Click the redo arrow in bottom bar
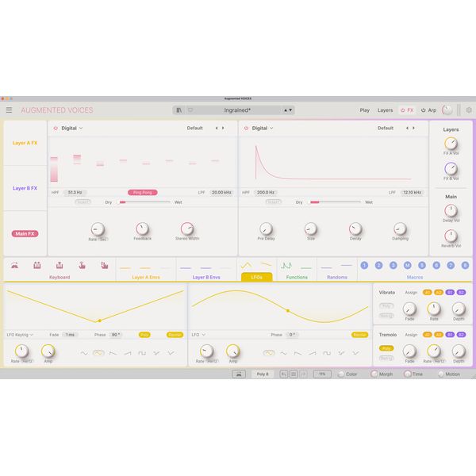 303,374
